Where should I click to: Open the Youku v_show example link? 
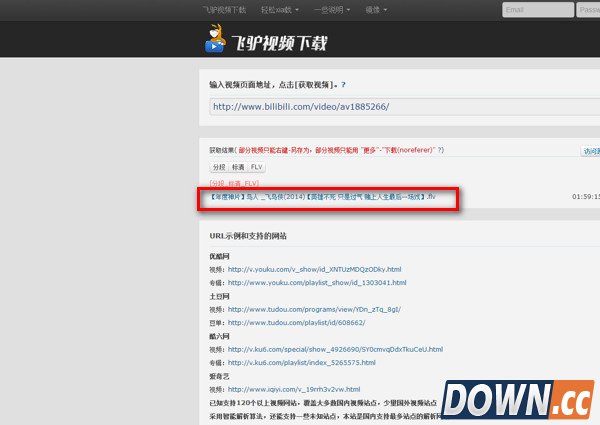315,269
